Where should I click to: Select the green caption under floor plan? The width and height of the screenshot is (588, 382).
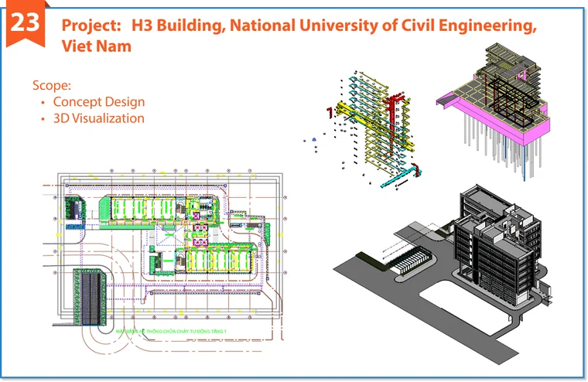(171, 332)
